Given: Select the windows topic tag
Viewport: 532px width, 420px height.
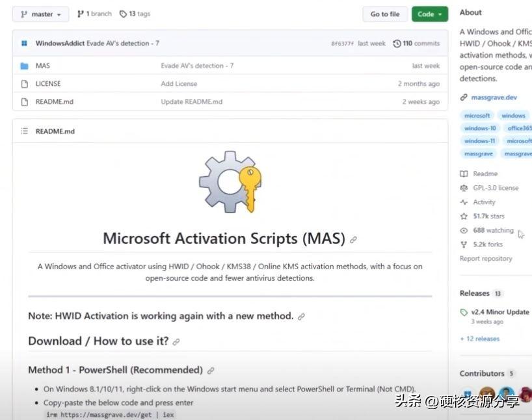Looking at the screenshot, I should point(513,116).
